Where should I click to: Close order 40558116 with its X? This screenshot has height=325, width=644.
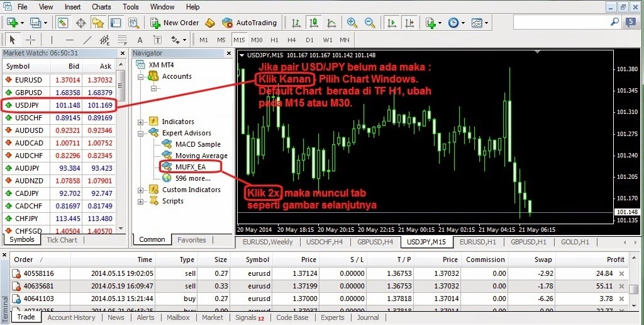click(621, 273)
